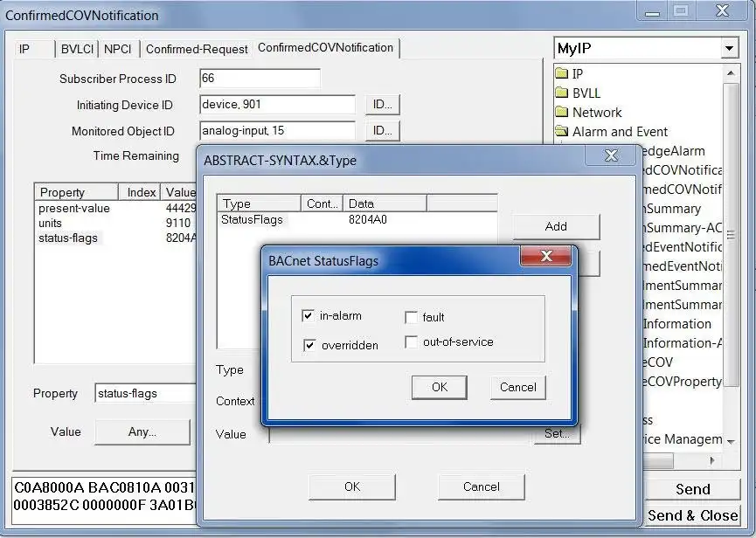Click the tree horizontal scroll right arrow
756x538 pixels.
coord(712,460)
